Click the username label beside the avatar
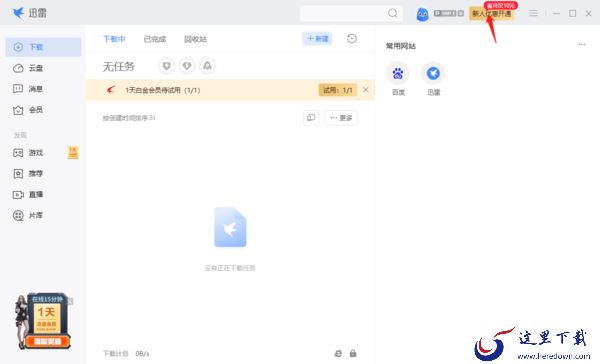Screen dimensions: 600x364 [448, 13]
